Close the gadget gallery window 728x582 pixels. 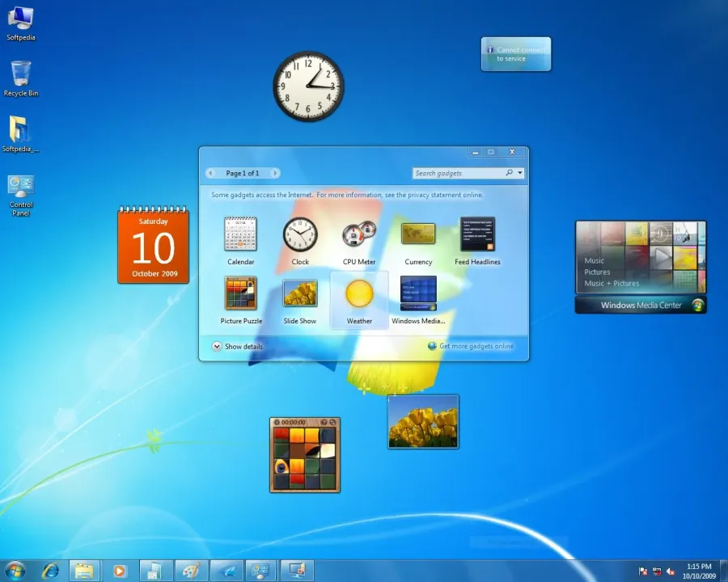[x=512, y=152]
